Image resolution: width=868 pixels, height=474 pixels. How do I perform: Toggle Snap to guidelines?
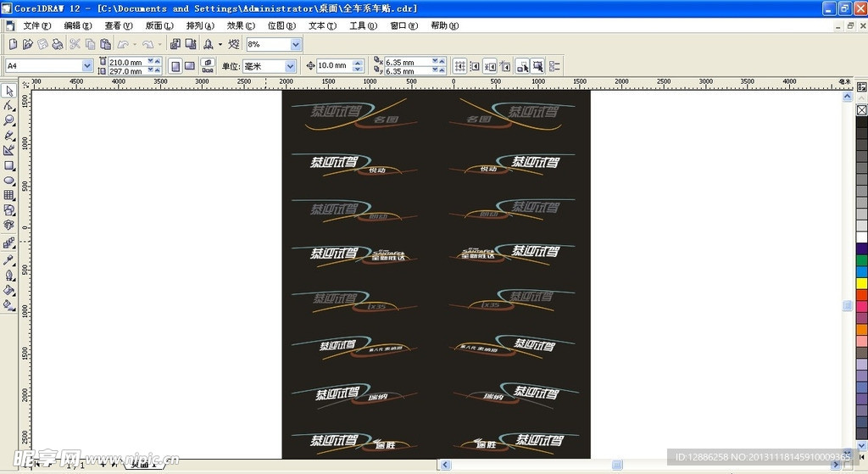(x=475, y=66)
